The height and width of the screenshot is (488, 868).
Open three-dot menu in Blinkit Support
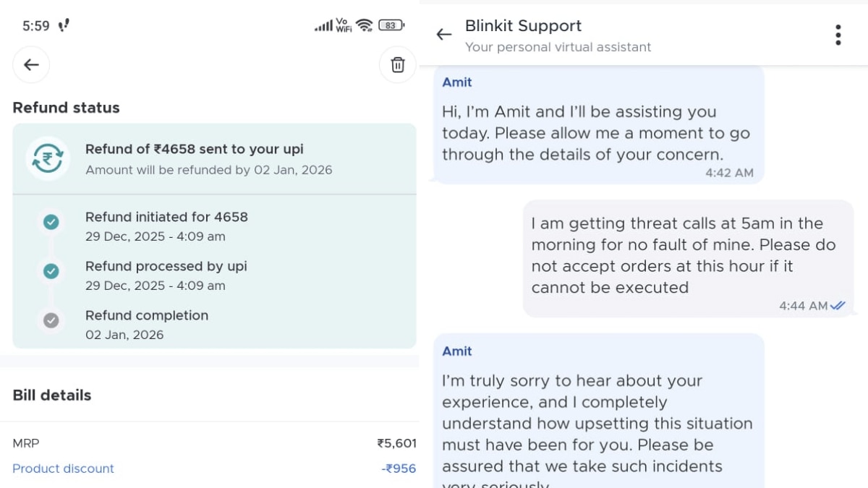pos(838,35)
